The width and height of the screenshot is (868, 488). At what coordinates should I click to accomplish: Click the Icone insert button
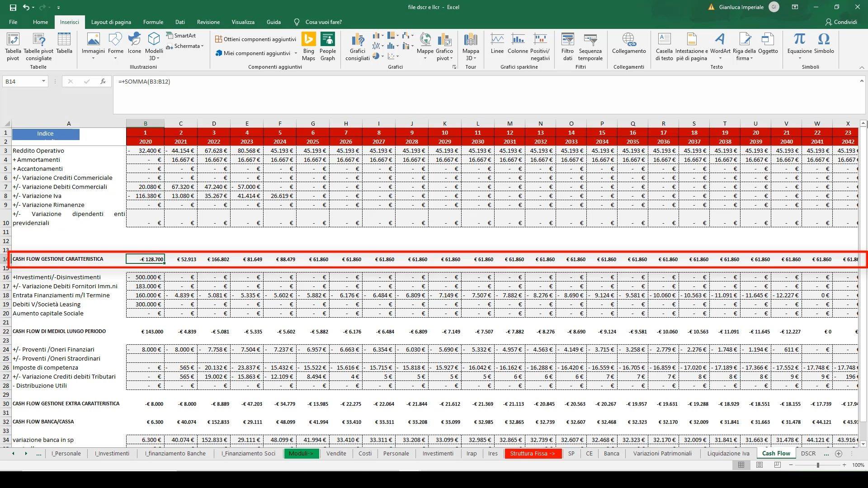click(134, 44)
